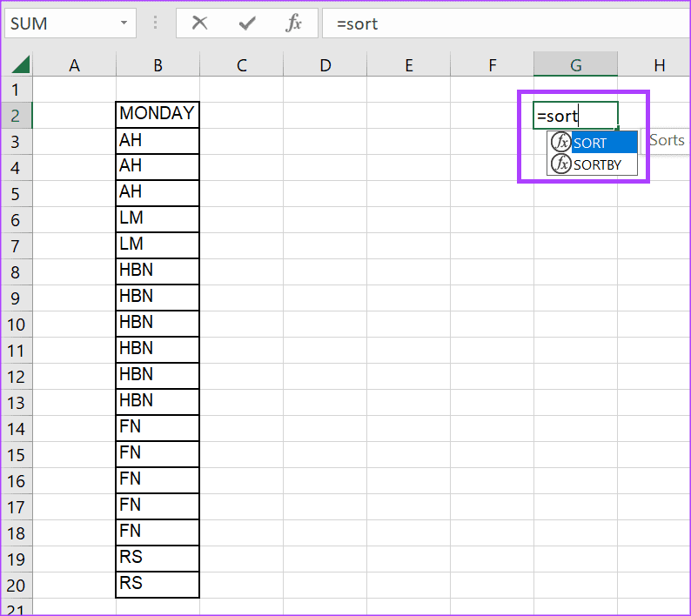Viewport: 691px width, 616px height.
Task: Select column D header
Action: point(325,64)
